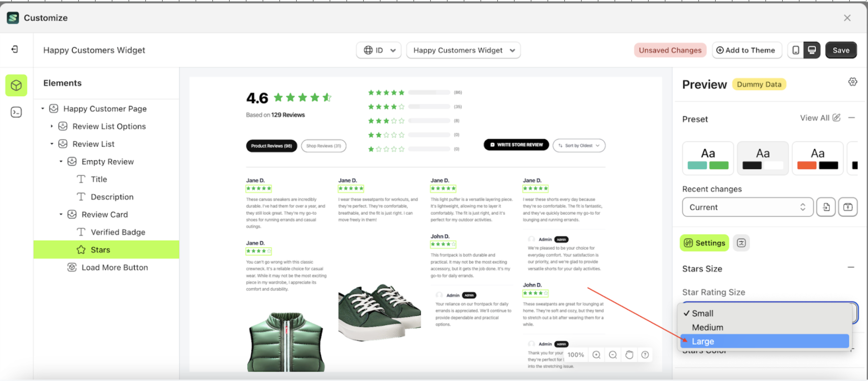Open the Sort by Oldest dropdown
Viewport: 868px width, 381px height.
(579, 145)
